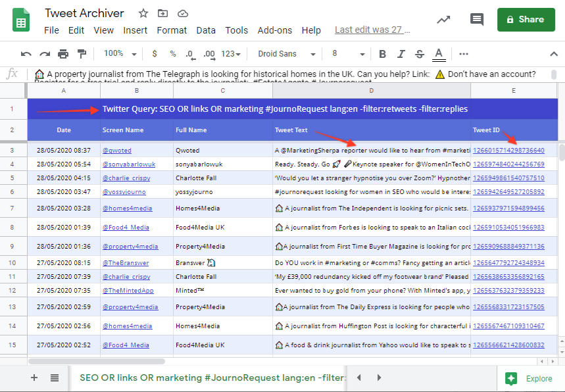This screenshot has height=392, width=565.
Task: Open the Add-ons menu
Action: pyautogui.click(x=274, y=30)
